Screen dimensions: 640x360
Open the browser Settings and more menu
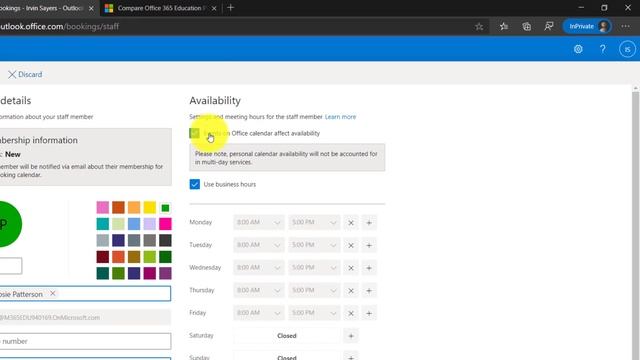point(625,27)
